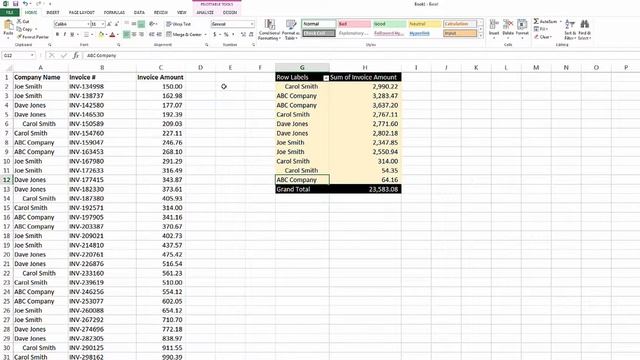Toggle Align Left
This screenshot has width=640, height=360.
click(x=127, y=35)
